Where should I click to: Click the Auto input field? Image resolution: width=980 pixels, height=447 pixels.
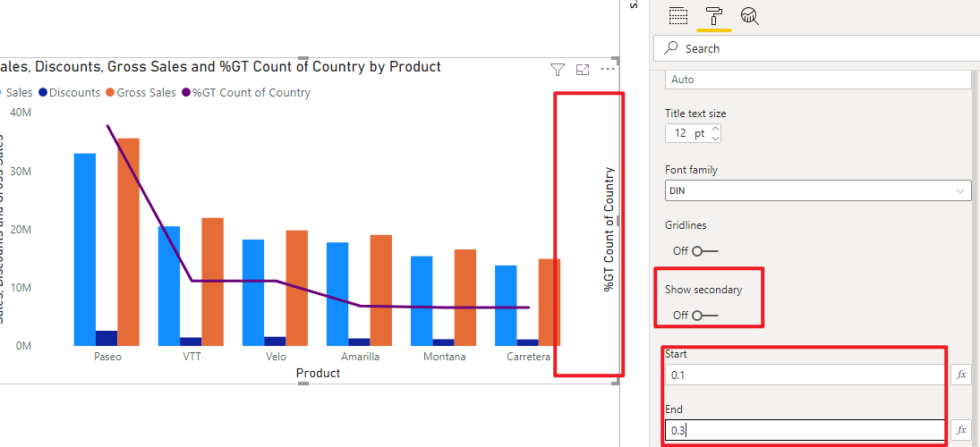click(818, 80)
